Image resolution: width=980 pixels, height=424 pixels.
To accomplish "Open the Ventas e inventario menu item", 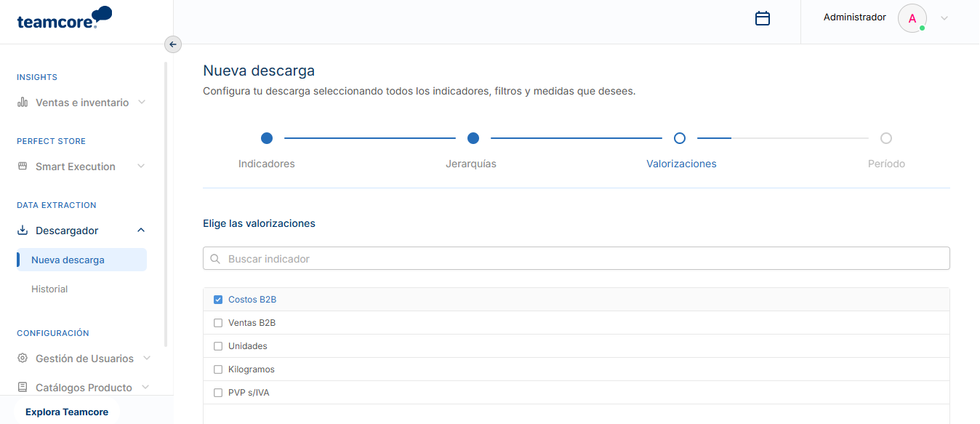I will (x=81, y=103).
